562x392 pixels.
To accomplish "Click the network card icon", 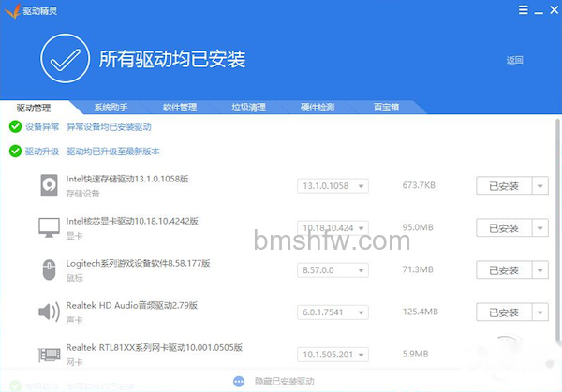I will pos(49,355).
